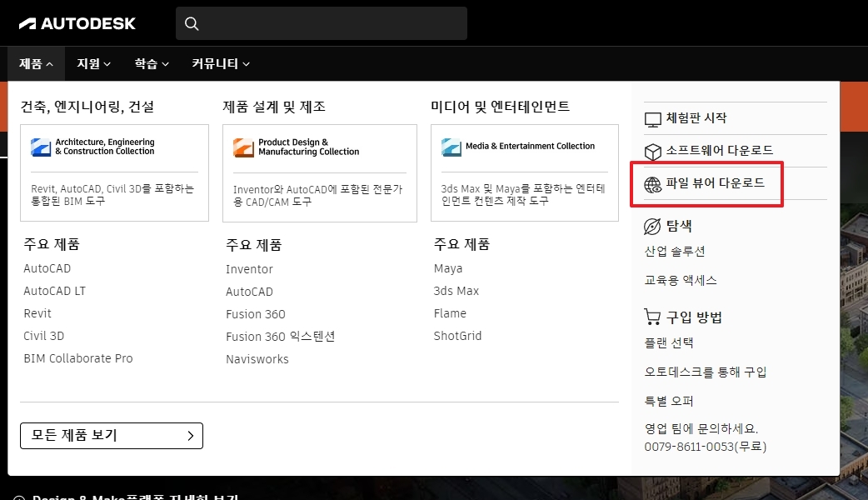Open 오토데스크를 통해 구입 link
Image resolution: width=868 pixels, height=500 pixels.
tap(706, 372)
